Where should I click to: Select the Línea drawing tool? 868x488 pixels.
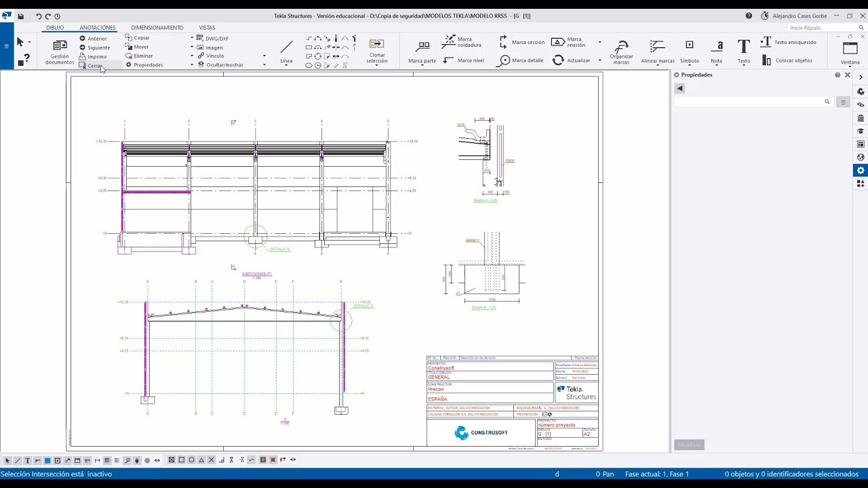point(286,52)
